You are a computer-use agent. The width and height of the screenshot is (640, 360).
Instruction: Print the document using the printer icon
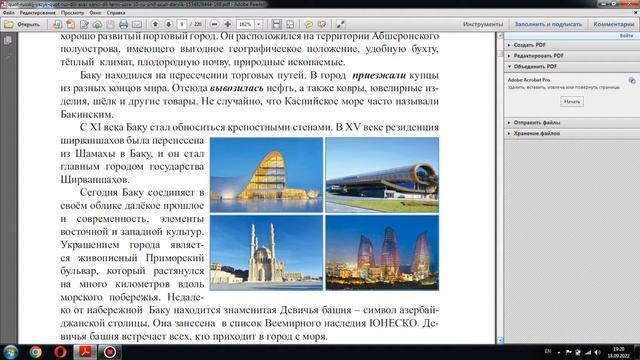pos(123,24)
